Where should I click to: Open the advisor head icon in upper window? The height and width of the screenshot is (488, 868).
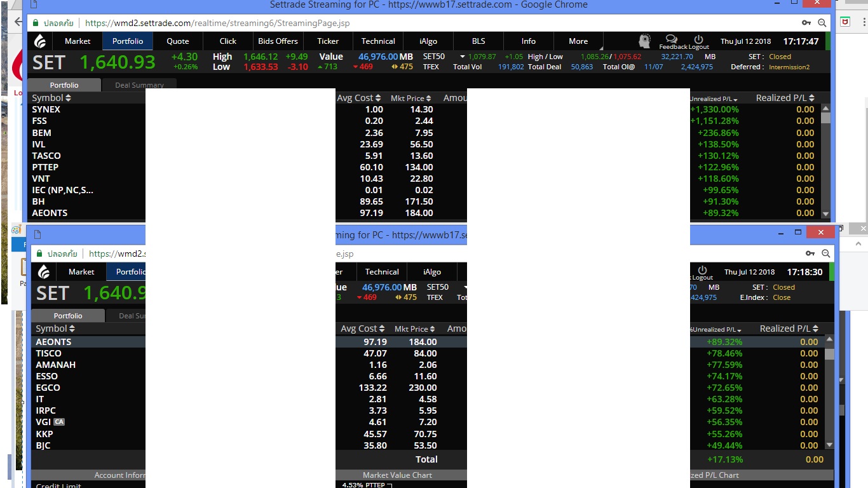point(644,41)
